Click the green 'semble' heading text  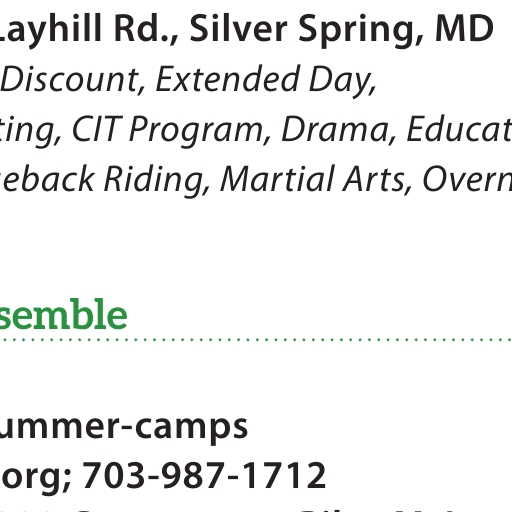point(63,314)
